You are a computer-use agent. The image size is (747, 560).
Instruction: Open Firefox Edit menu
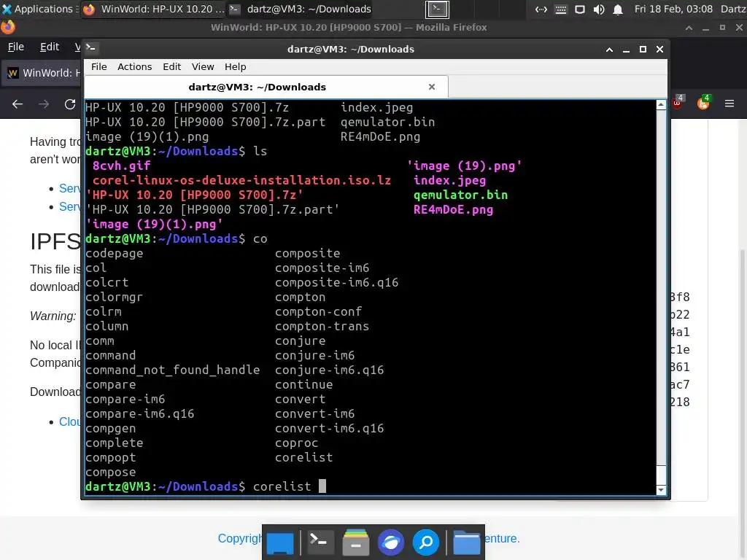coord(50,47)
